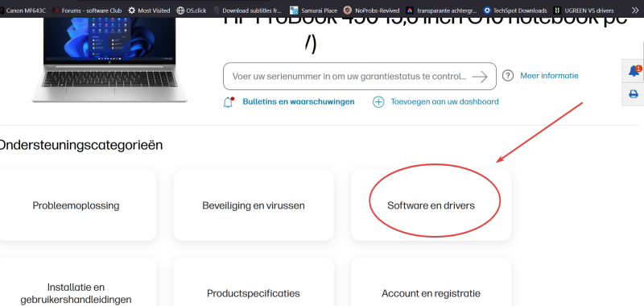The width and height of the screenshot is (644, 306).
Task: Open Beveiliging en virussen category card
Action: (x=254, y=205)
